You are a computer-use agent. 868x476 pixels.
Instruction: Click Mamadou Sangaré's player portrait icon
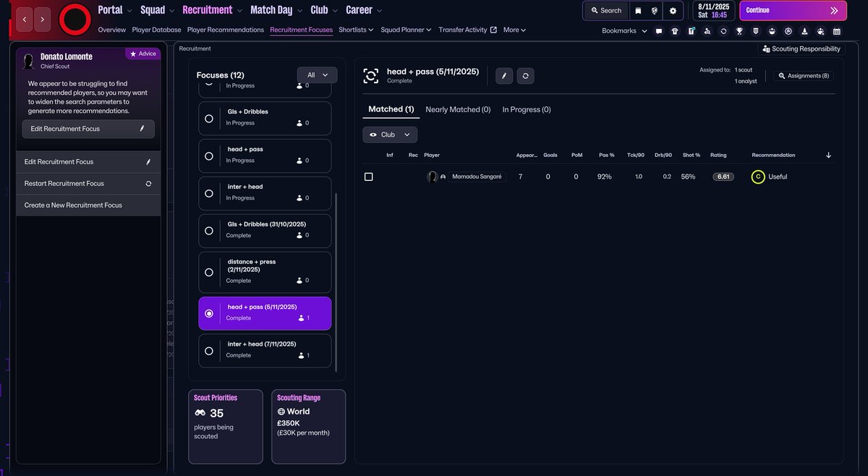pyautogui.click(x=433, y=177)
